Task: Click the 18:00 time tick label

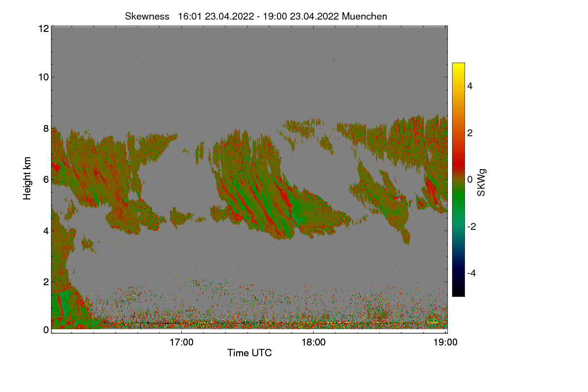Action: [x=314, y=342]
